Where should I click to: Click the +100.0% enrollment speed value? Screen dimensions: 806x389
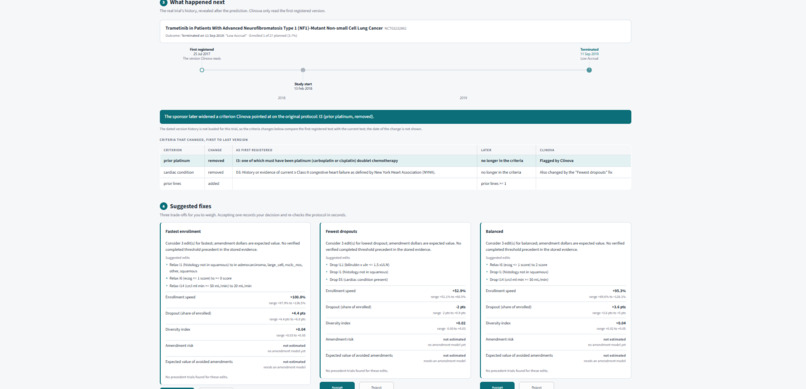pyautogui.click(x=298, y=297)
